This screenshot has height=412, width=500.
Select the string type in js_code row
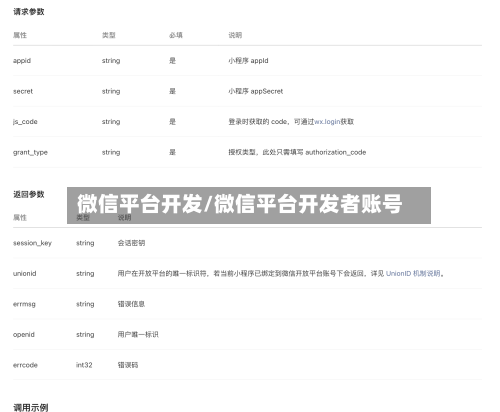coord(111,122)
